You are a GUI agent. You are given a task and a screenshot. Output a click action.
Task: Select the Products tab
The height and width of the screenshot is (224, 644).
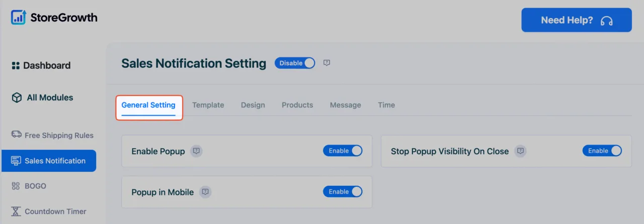tap(297, 105)
